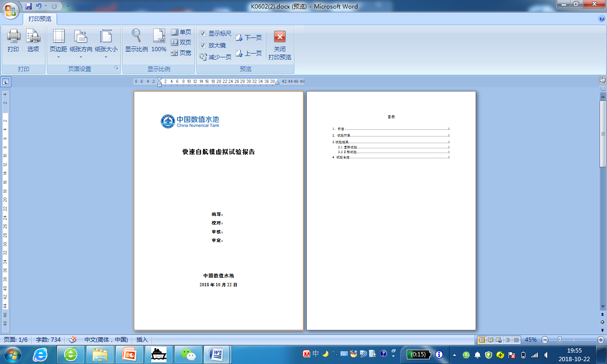Select the Print Preview (打印预览) tab
Image resolution: width=607 pixels, height=364 pixels.
(x=40, y=19)
